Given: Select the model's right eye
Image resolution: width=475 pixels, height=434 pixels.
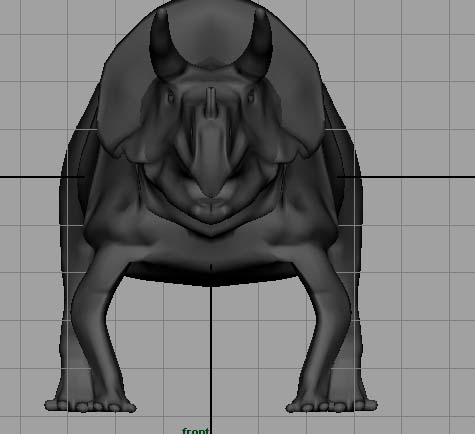Looking at the screenshot, I should pyautogui.click(x=251, y=97).
